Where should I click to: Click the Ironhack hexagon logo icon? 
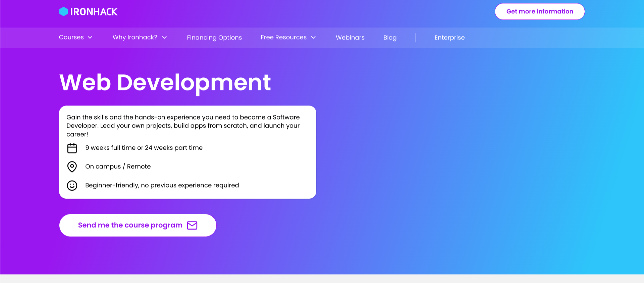pos(63,12)
